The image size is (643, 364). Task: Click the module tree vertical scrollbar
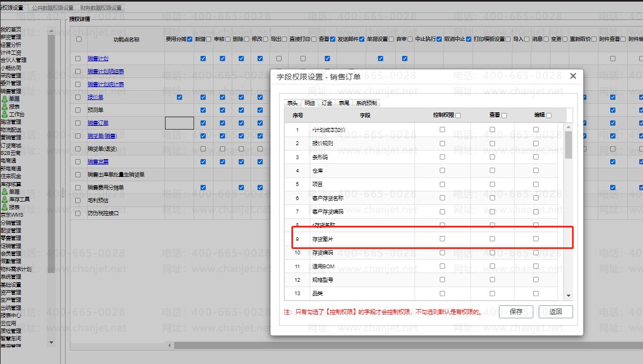pyautogui.click(x=51, y=154)
